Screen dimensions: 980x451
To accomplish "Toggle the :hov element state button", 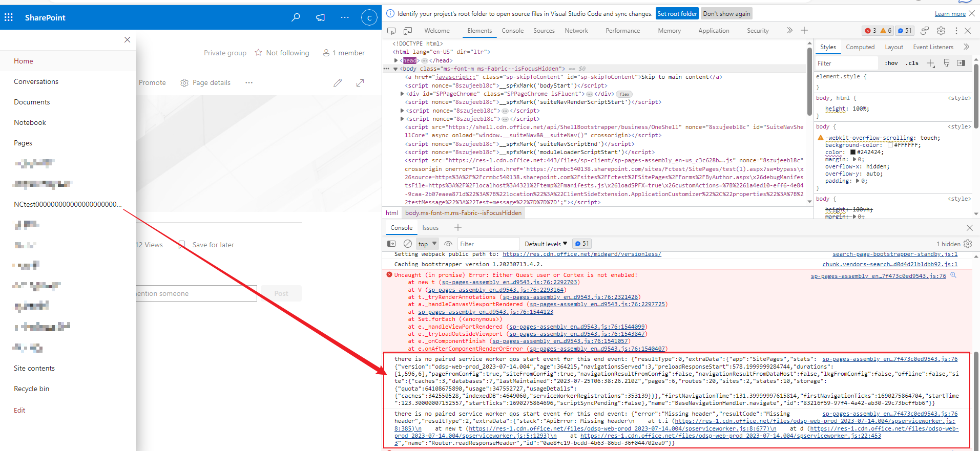I will [x=891, y=63].
